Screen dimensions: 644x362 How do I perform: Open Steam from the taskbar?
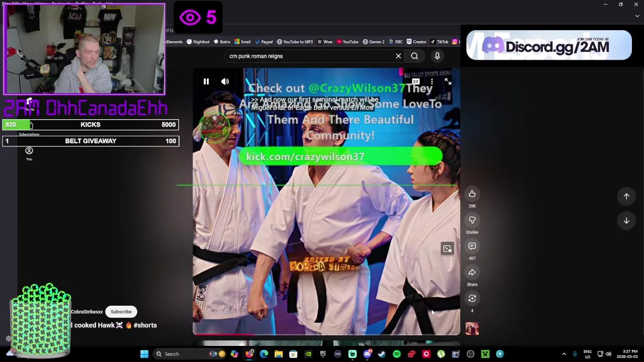click(382, 354)
